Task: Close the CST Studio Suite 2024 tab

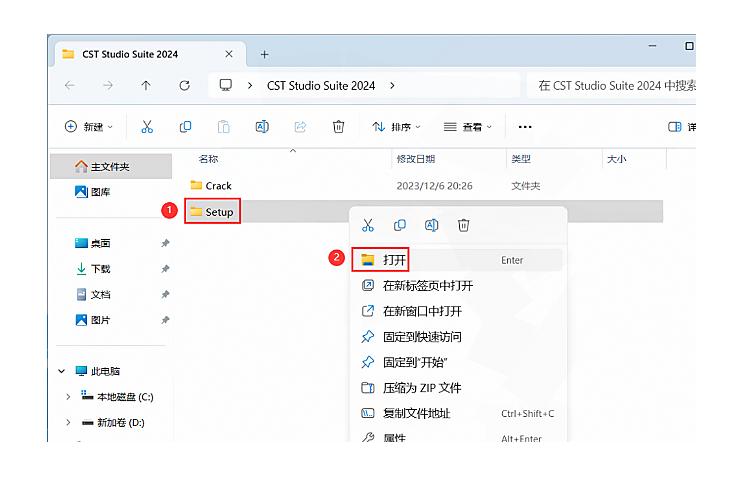Action: pyautogui.click(x=229, y=54)
